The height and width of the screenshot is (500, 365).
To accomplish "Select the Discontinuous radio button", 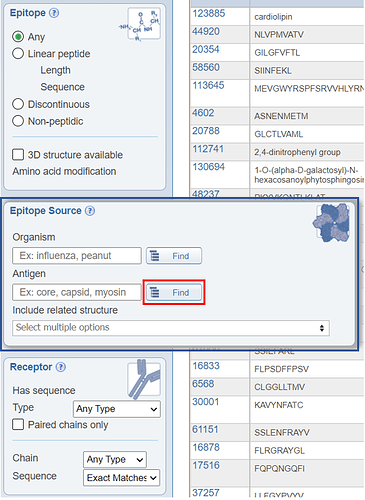I will click(x=18, y=104).
